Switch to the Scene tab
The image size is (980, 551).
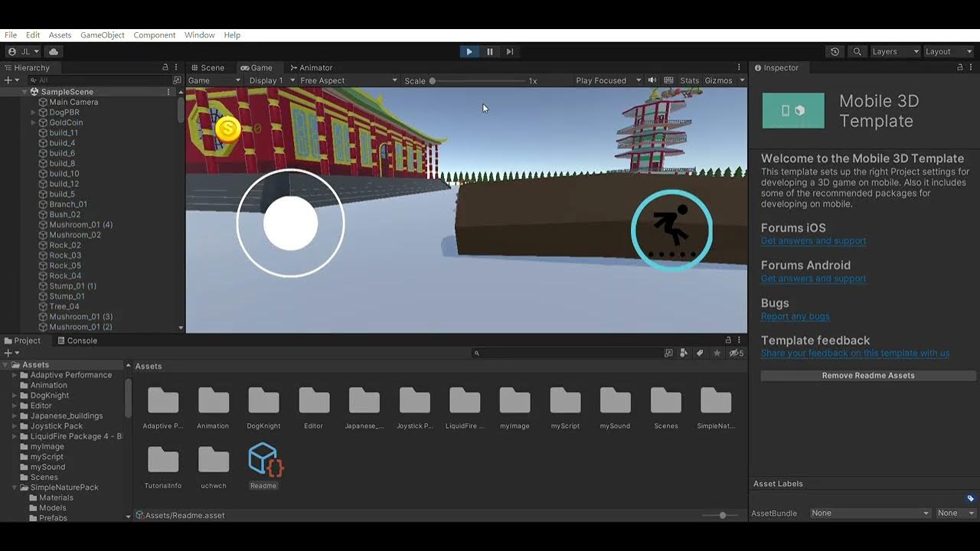(207, 67)
